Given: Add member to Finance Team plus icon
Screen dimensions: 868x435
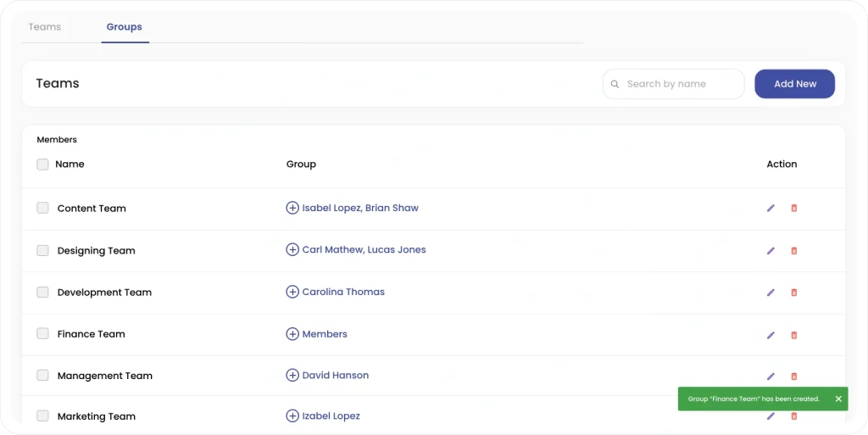Looking at the screenshot, I should [292, 334].
